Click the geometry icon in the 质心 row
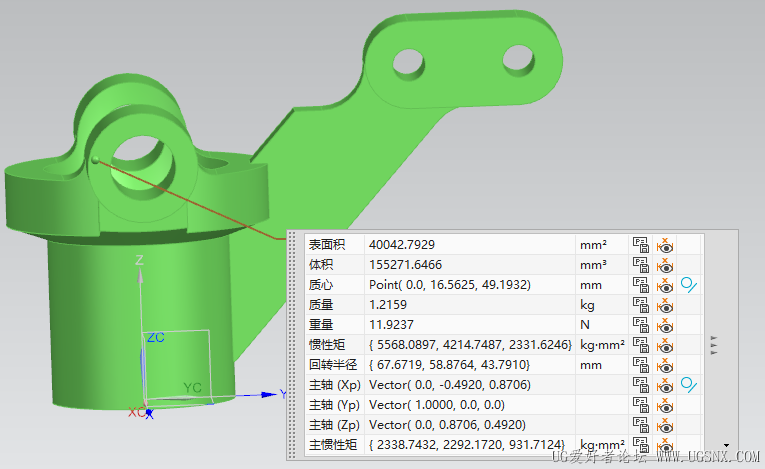The image size is (765, 469). click(689, 285)
